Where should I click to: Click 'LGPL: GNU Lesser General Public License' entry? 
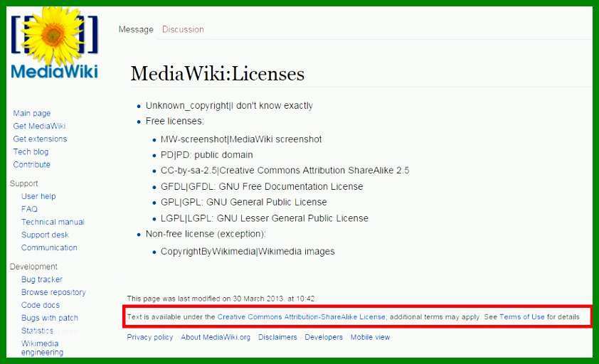(265, 218)
